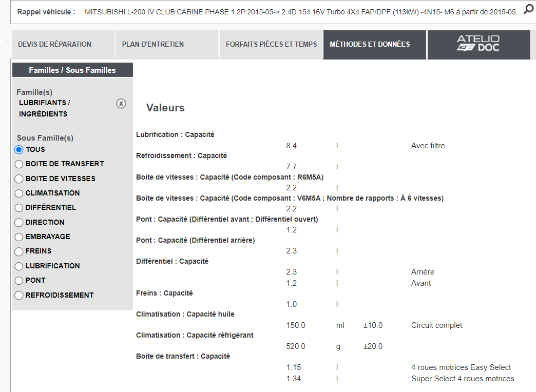
Task: Click the 'Lubrification : Capacité' row title
Action: point(175,134)
